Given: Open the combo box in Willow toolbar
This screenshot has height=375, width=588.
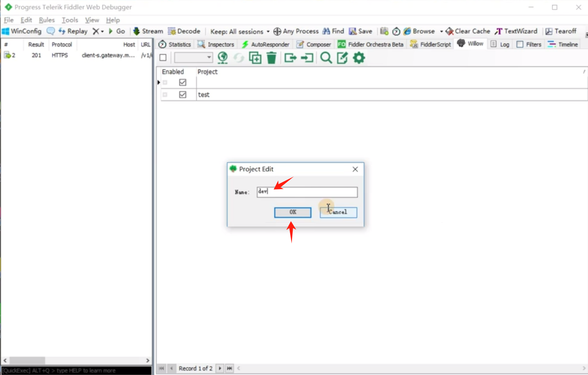Looking at the screenshot, I should 193,58.
